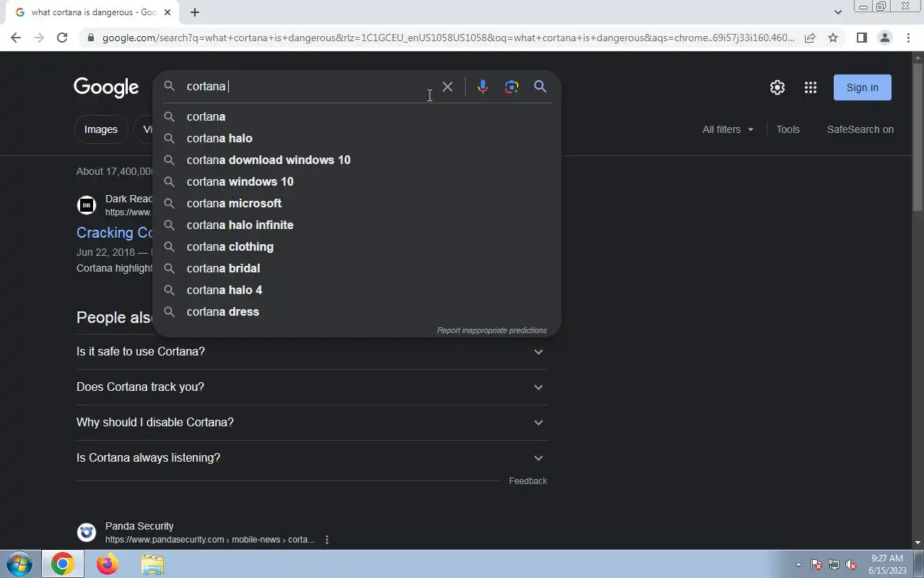This screenshot has height=578, width=924.
Task: Select suggestion 'cortana bridal'
Action: click(357, 268)
